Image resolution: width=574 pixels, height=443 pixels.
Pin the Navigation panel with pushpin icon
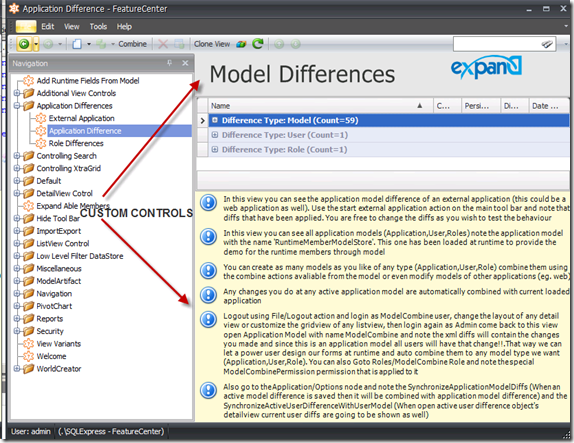coord(169,63)
